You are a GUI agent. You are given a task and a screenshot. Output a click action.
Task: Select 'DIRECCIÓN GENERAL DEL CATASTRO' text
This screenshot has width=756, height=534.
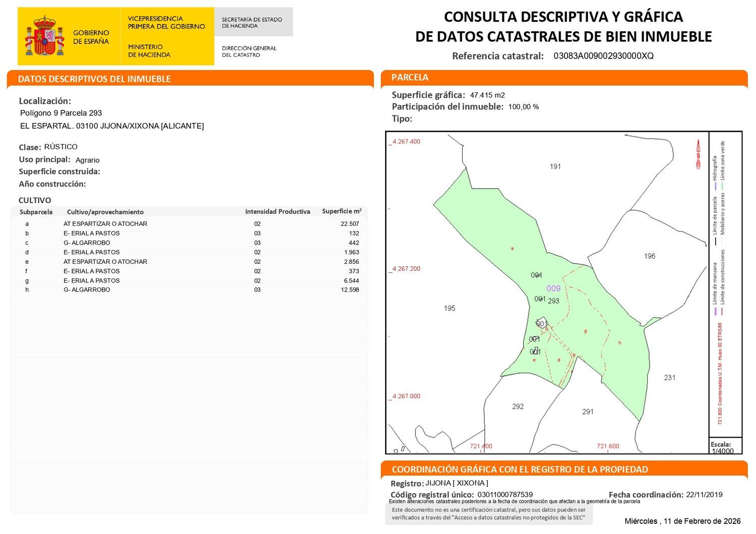[249, 51]
